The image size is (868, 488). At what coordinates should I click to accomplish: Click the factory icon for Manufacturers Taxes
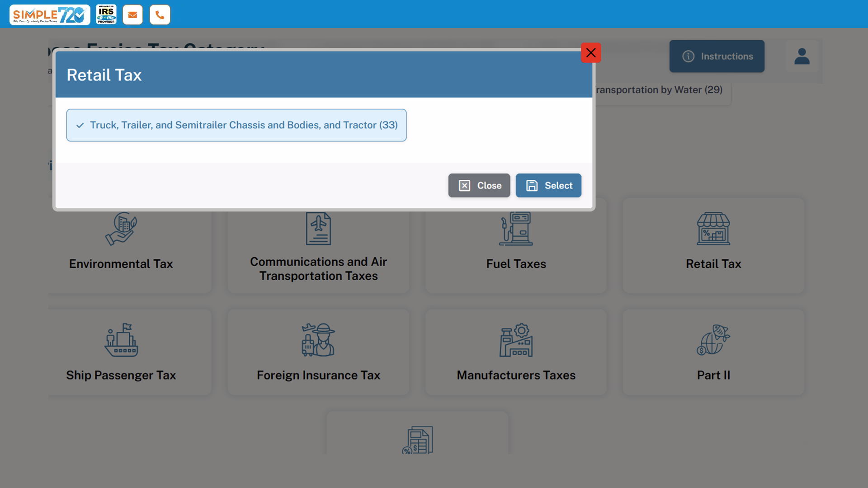(516, 340)
